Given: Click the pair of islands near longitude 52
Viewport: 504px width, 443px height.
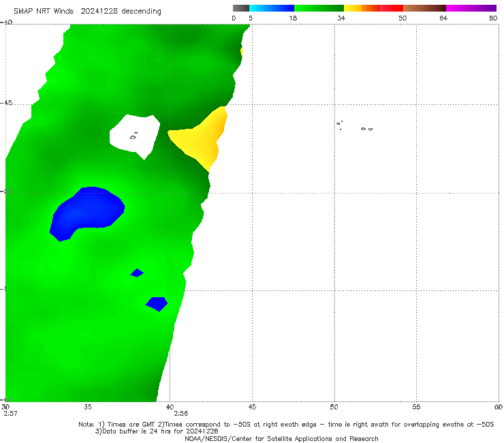Looking at the screenshot, I should (x=366, y=129).
